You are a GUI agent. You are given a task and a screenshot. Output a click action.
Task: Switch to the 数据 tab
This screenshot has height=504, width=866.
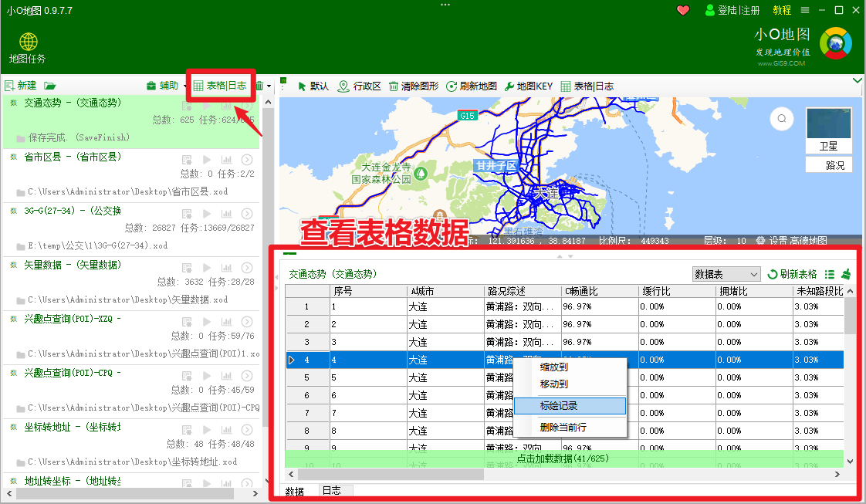(x=295, y=492)
